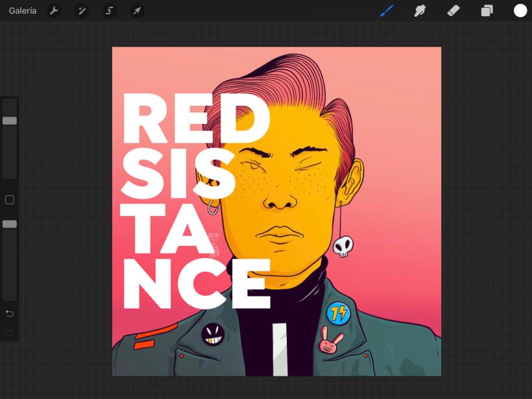Open the Actions wrench menu
532x399 pixels.
[54, 10]
